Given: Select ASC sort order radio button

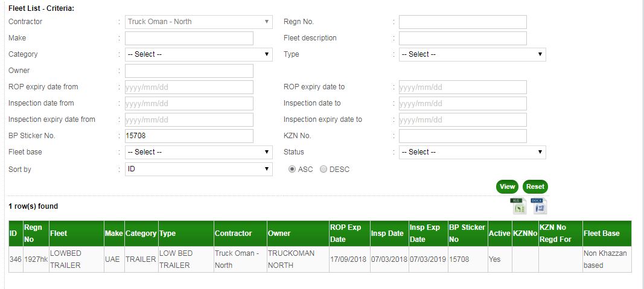Looking at the screenshot, I should pos(292,170).
